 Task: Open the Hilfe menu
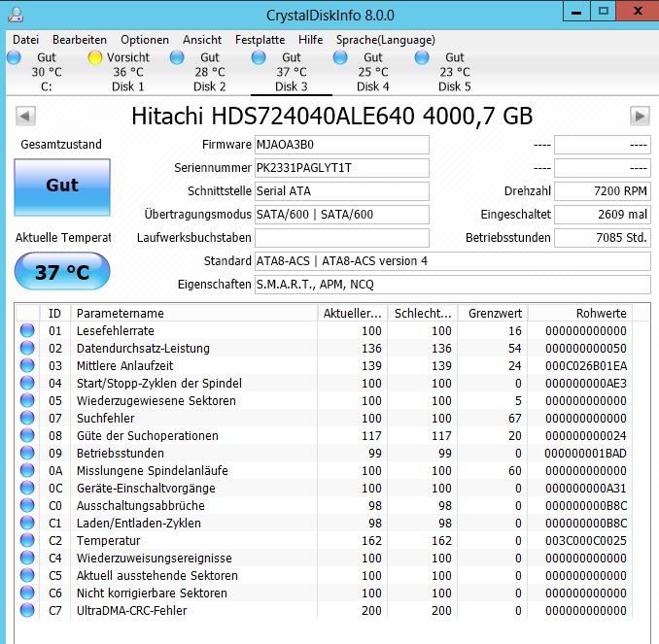311,40
